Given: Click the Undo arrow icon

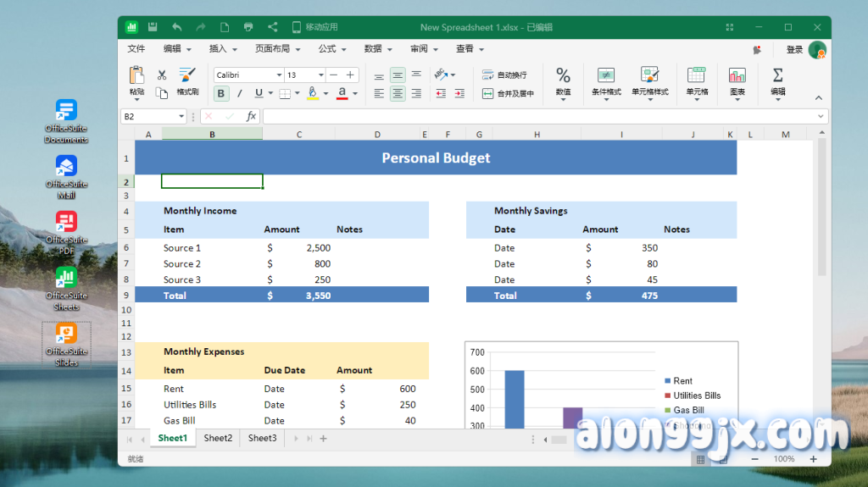Looking at the screenshot, I should coord(176,27).
